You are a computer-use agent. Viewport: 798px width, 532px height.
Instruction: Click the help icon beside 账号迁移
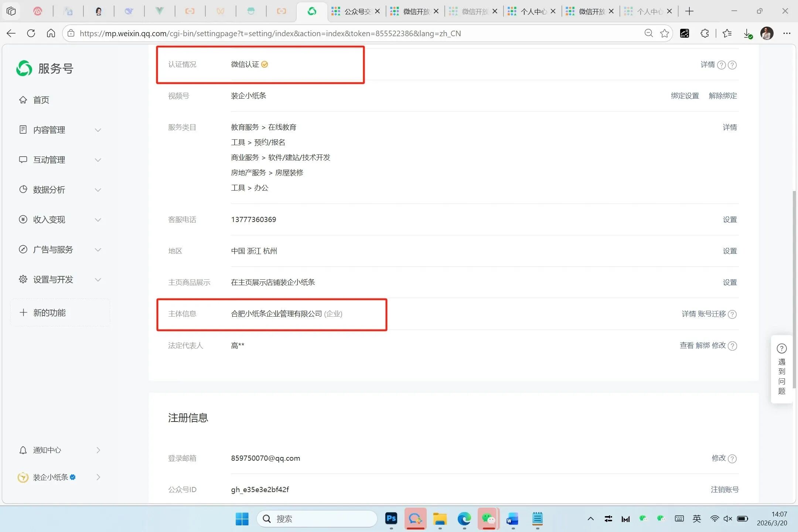coord(732,314)
